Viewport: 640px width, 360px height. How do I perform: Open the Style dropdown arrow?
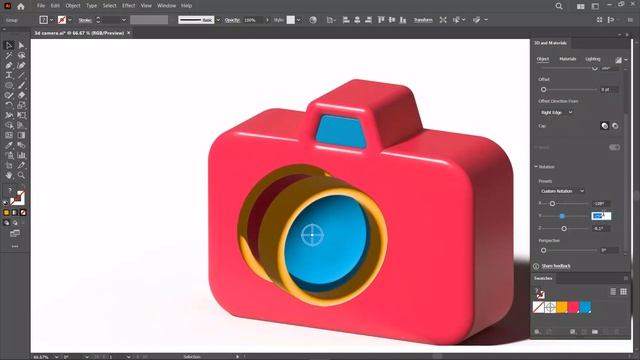click(x=299, y=20)
